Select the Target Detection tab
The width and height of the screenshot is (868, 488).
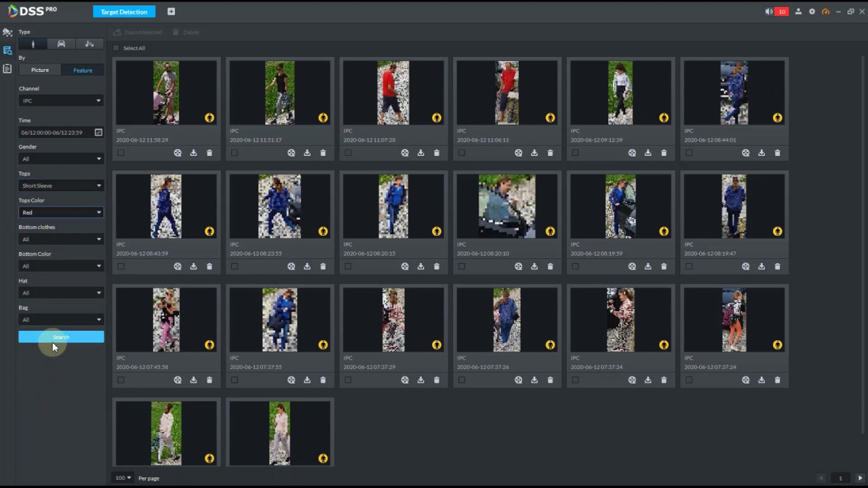pos(124,12)
